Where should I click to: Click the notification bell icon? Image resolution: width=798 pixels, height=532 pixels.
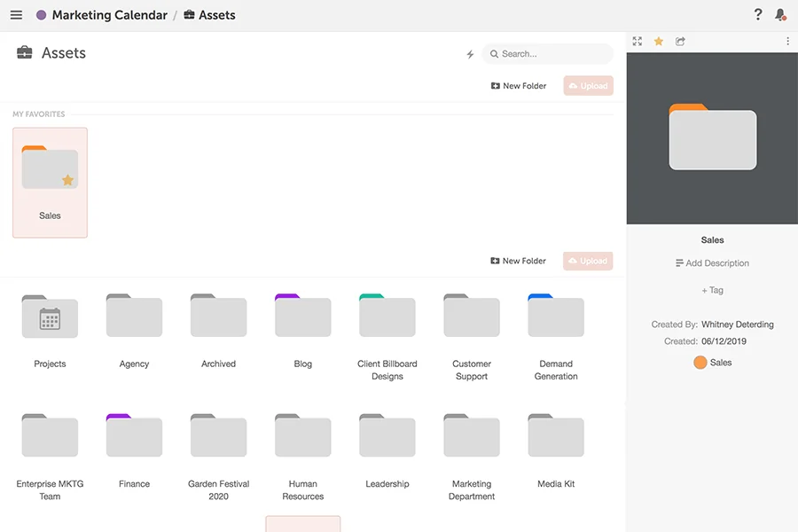click(780, 14)
